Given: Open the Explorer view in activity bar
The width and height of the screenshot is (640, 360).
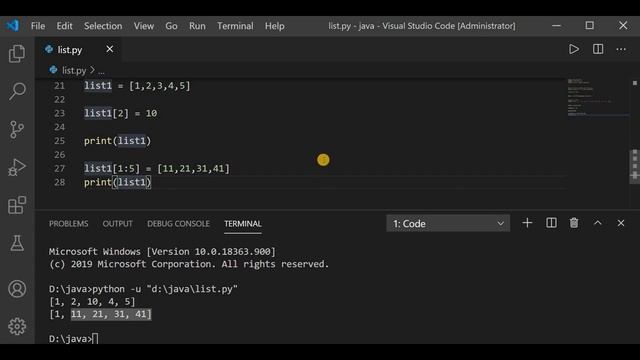Looking at the screenshot, I should 17,53.
